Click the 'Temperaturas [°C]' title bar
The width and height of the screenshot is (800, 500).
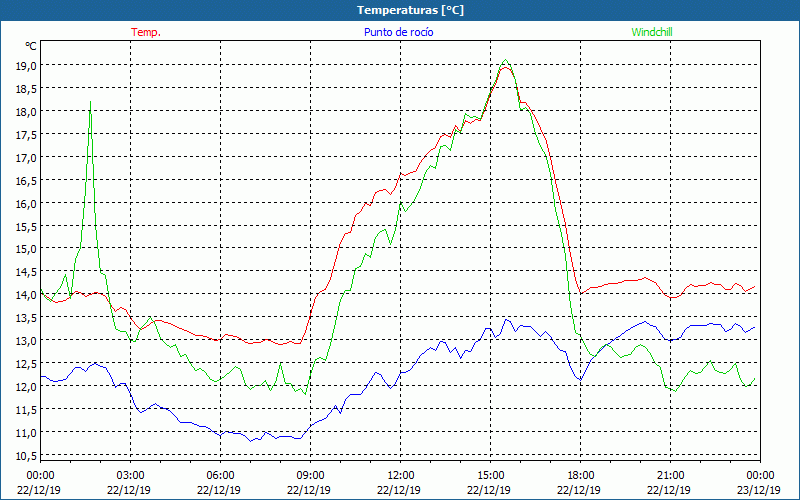tap(400, 10)
